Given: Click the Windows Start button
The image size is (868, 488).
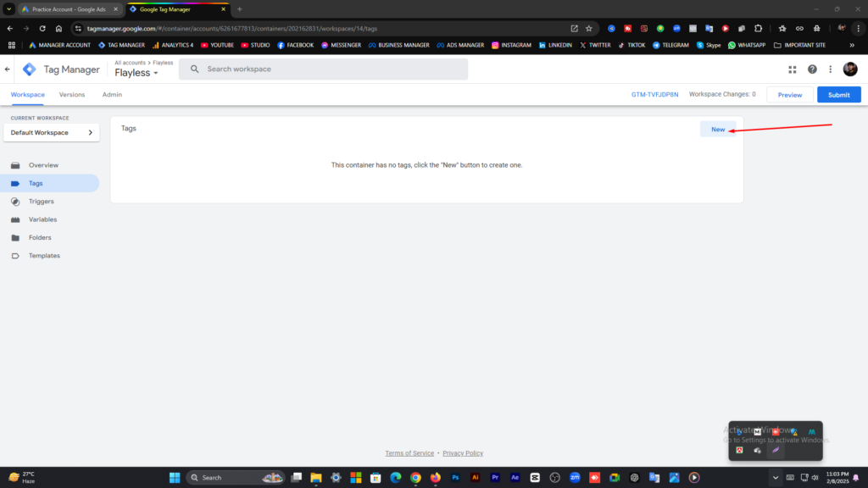Looking at the screenshot, I should (175, 478).
